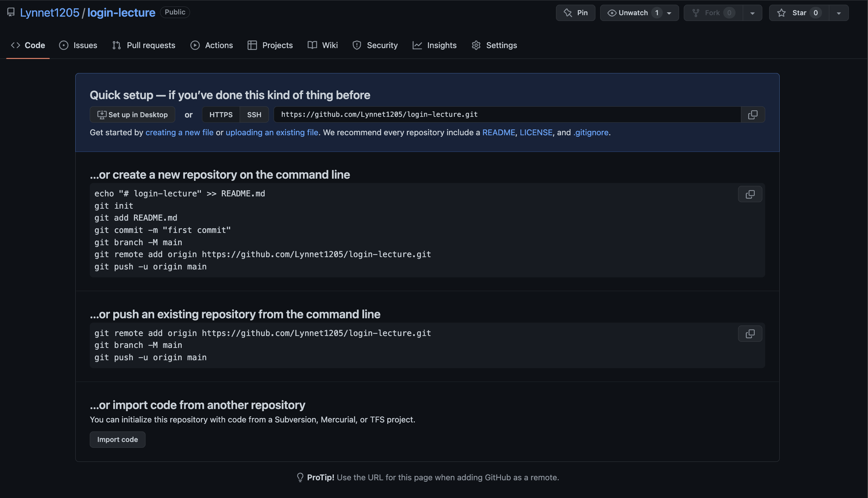
Task: Open the Fork options dropdown arrow
Action: pos(752,13)
